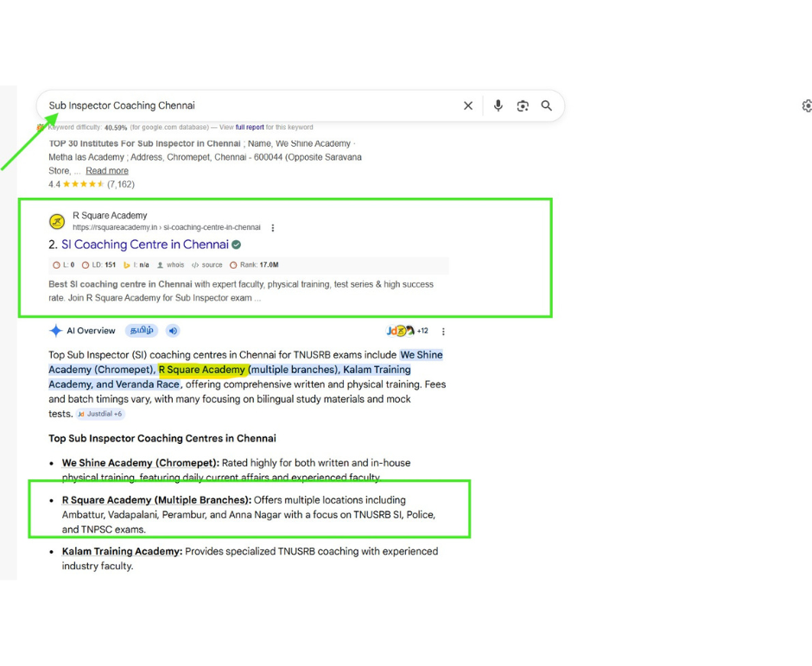
Task: Click the AI Overview sparkle icon
Action: coord(55,331)
